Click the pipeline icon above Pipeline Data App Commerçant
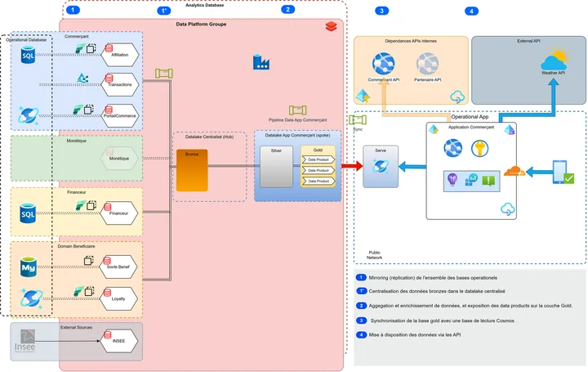Viewport: 588px width, 372px height. (x=298, y=110)
